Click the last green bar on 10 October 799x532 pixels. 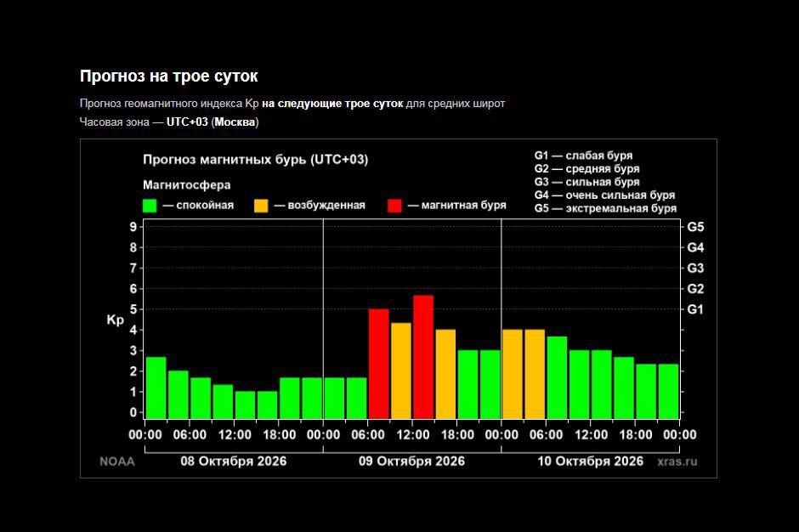pyautogui.click(x=668, y=392)
